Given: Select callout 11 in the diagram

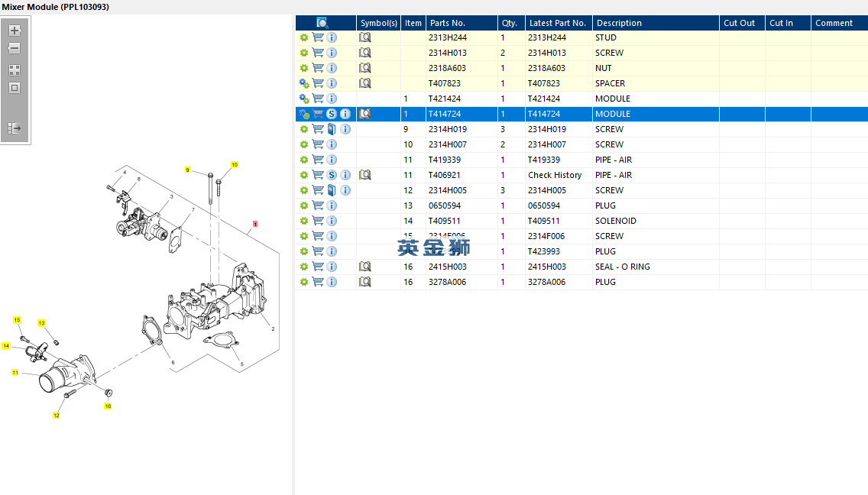Looking at the screenshot, I should [15, 373].
